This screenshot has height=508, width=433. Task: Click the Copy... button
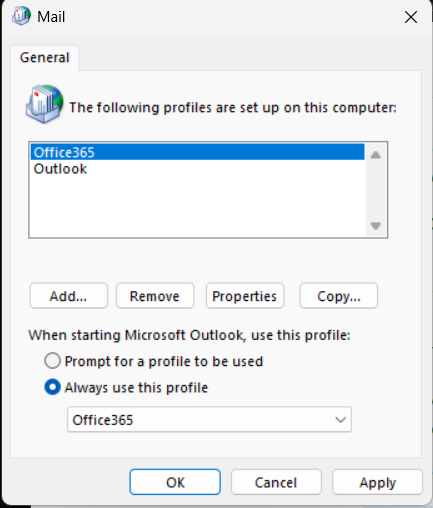[339, 296]
